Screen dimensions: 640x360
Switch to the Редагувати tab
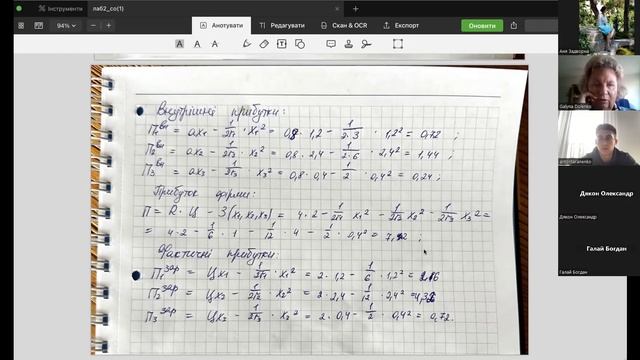point(282,25)
